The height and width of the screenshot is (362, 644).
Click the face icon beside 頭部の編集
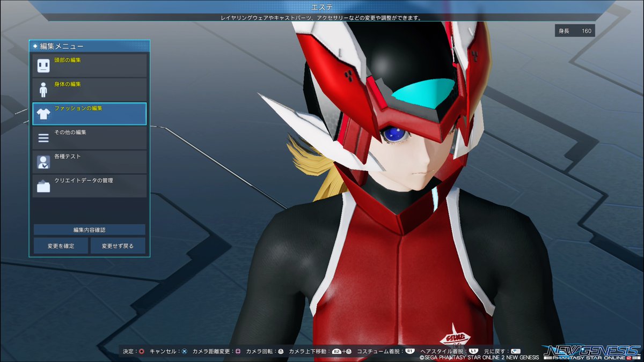[43, 66]
